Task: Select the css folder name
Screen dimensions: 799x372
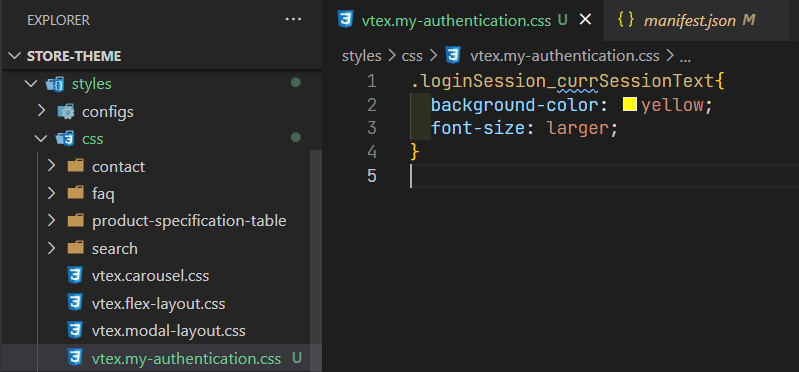Action: click(93, 139)
